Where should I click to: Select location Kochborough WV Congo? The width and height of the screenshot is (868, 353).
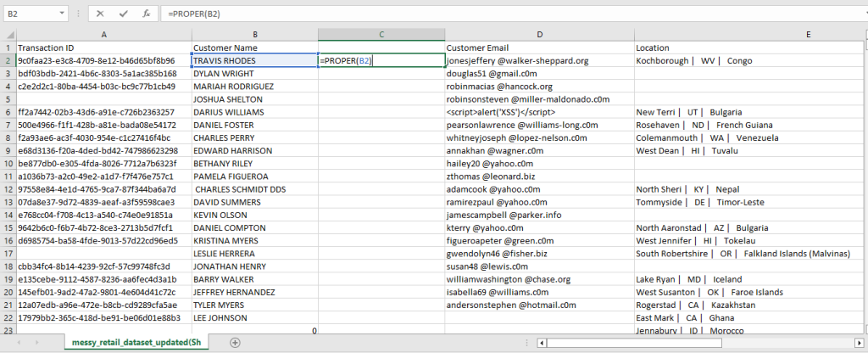748,60
